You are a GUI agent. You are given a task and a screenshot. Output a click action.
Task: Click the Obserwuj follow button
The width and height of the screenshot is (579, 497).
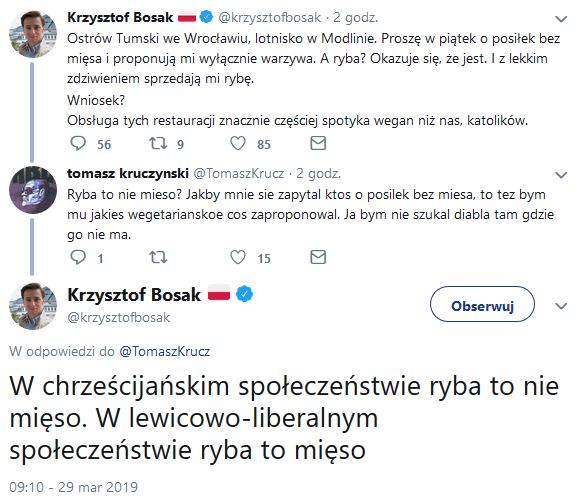482,304
